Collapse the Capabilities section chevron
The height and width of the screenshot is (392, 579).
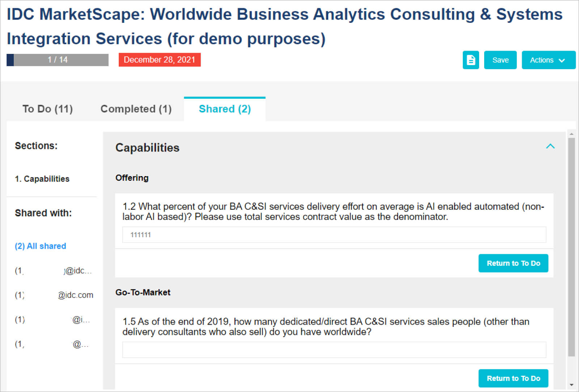tap(550, 146)
